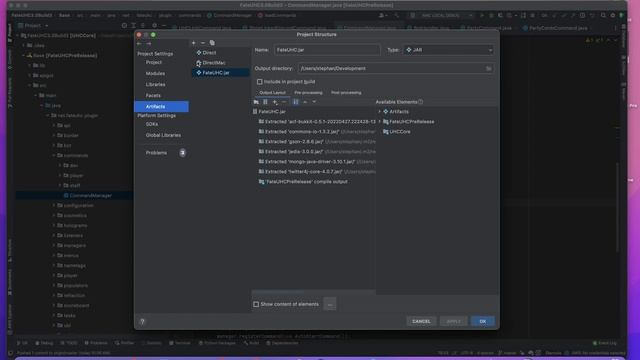Screen dimensions: 640x360
Task: Collapse the commands folder in the project tree
Action: [54, 156]
